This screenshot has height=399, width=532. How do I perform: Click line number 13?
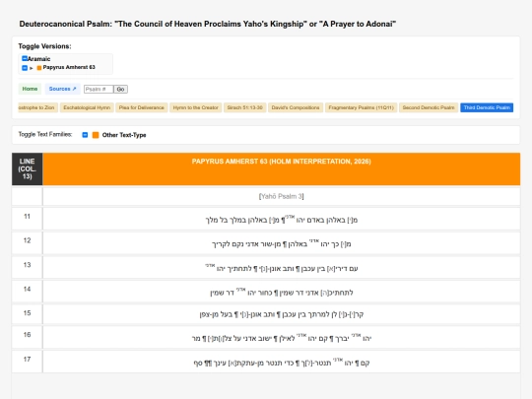tap(28, 265)
